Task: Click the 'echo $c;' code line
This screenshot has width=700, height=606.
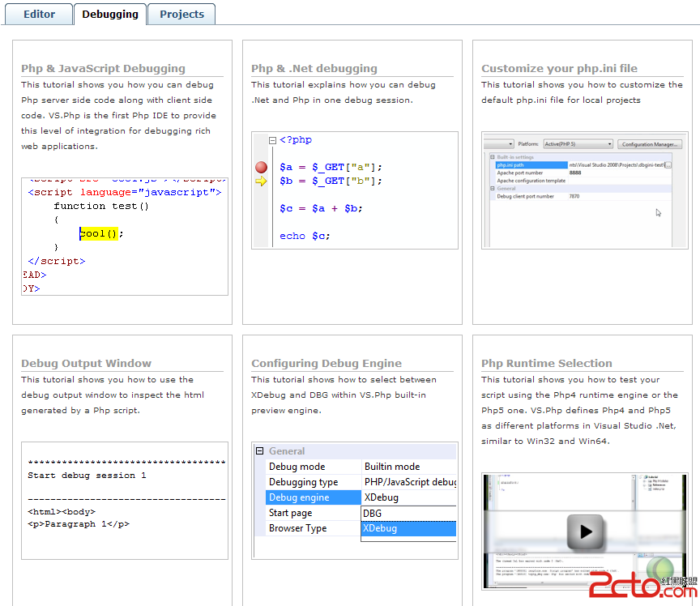Action: click(305, 237)
